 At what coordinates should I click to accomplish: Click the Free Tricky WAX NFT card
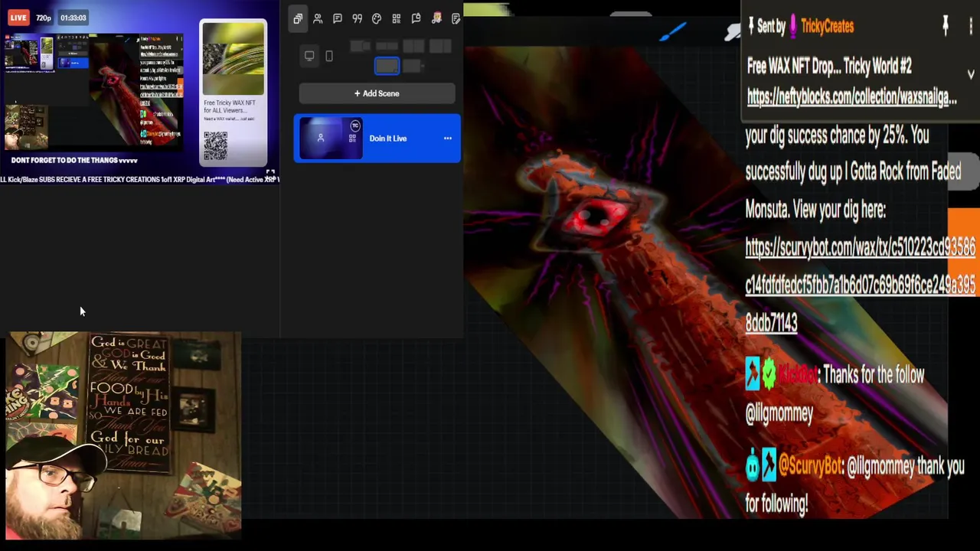233,94
